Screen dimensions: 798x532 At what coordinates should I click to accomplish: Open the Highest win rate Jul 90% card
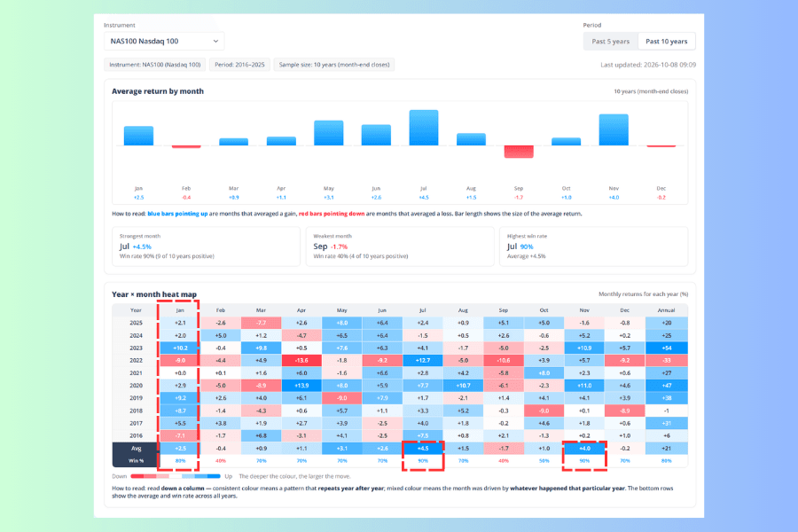coord(594,246)
